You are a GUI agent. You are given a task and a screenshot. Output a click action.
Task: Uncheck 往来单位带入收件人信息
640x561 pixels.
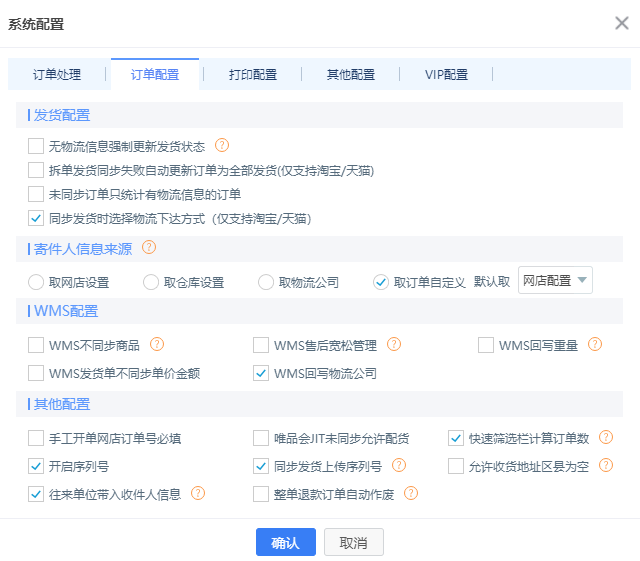36,494
